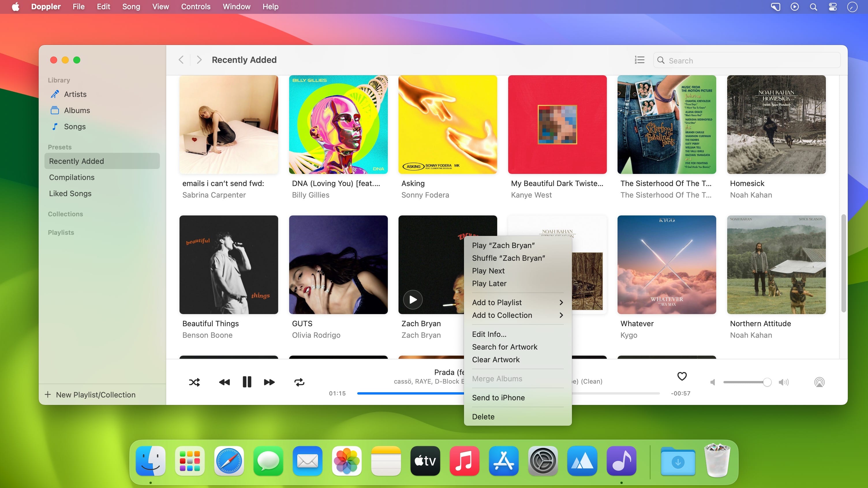The image size is (868, 488).
Task: Open the GUTS album cover
Action: 338,265
